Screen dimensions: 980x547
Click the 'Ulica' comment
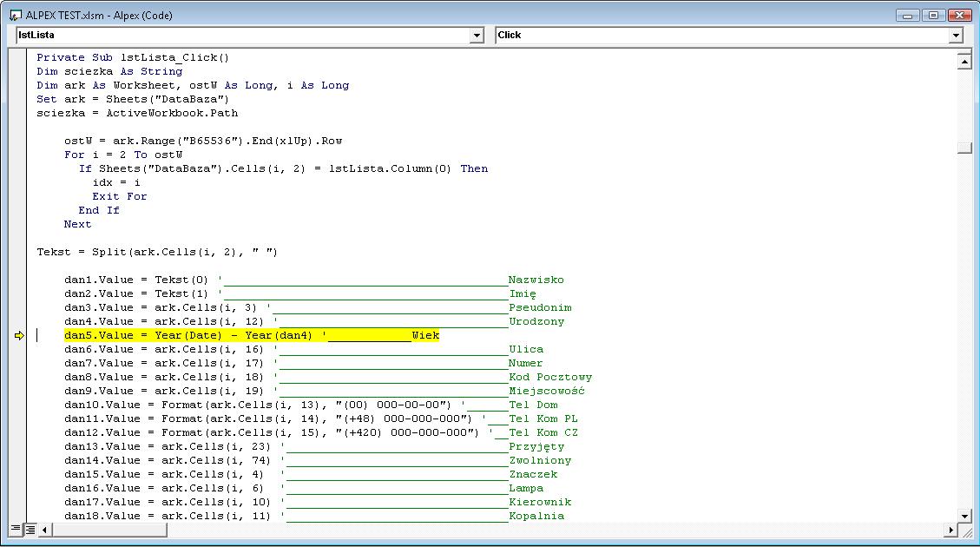[x=526, y=349]
